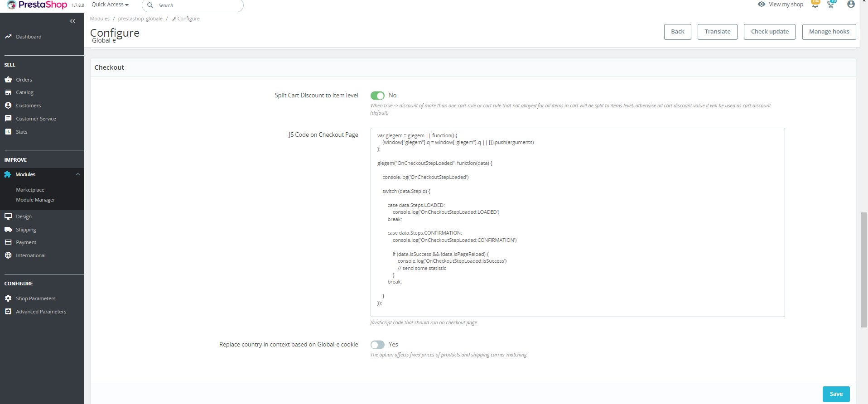
Task: Click the Check update button
Action: 770,32
